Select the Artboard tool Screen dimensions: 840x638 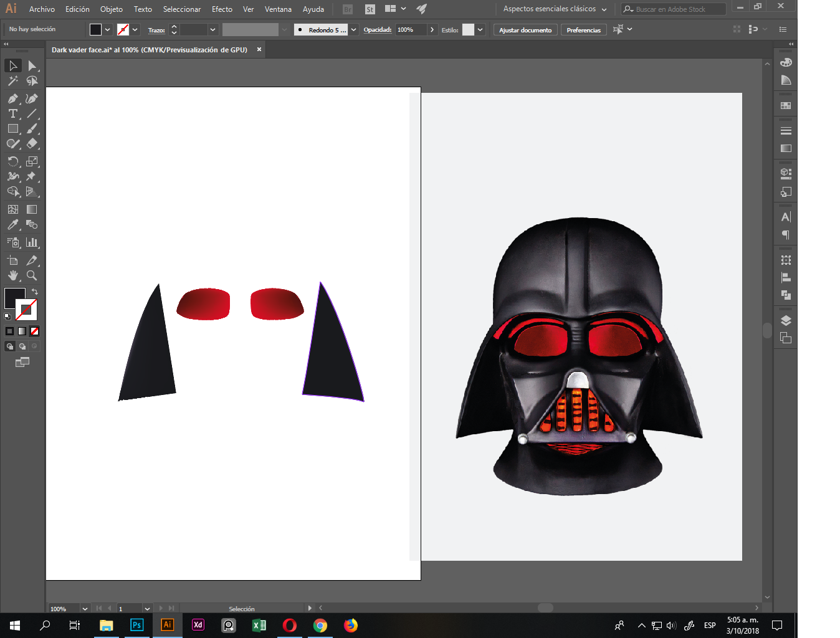tap(13, 260)
